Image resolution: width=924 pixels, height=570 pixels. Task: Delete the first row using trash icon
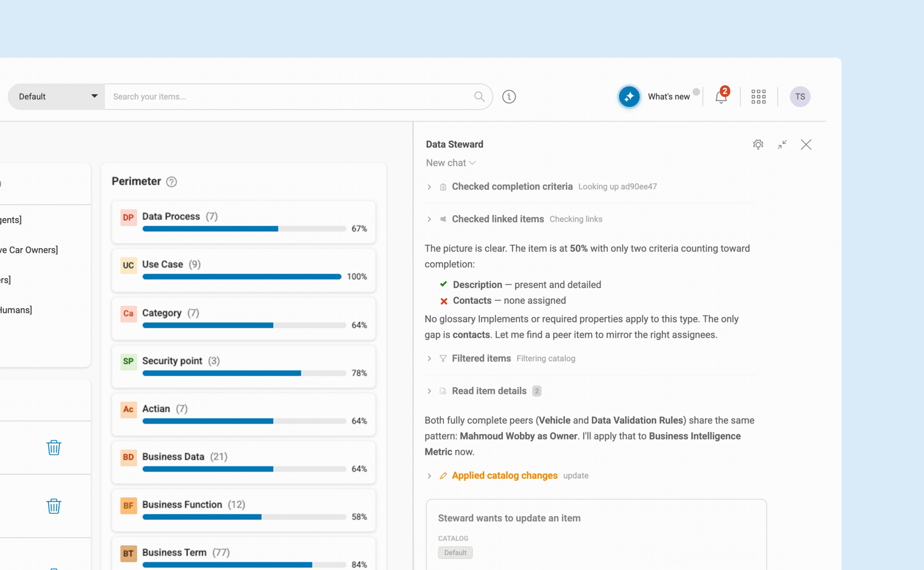(54, 447)
